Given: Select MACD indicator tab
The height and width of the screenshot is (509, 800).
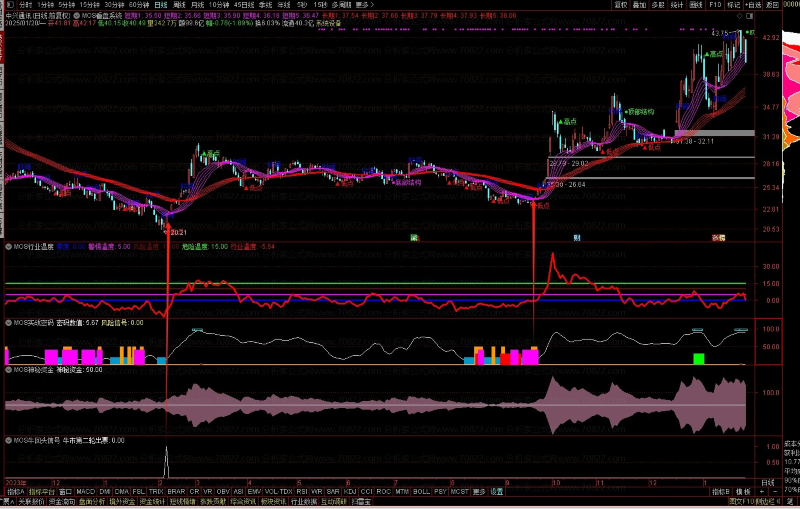Looking at the screenshot, I should tap(85, 492).
